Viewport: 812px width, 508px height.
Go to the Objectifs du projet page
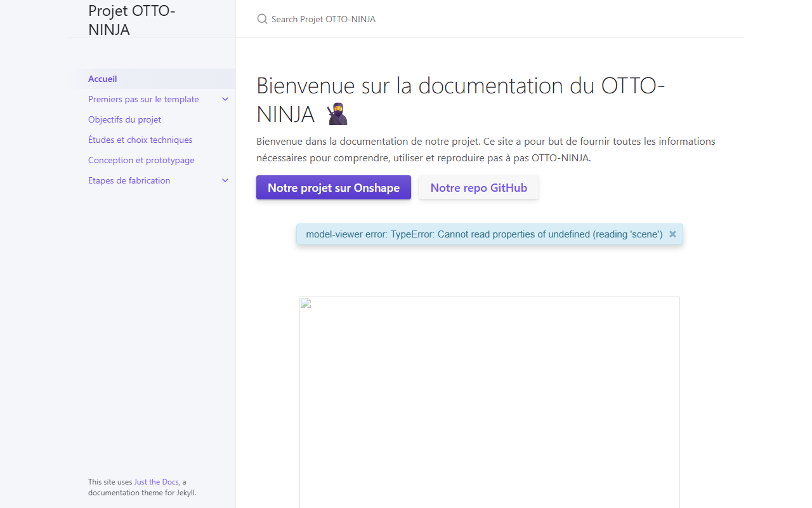pyautogui.click(x=125, y=119)
